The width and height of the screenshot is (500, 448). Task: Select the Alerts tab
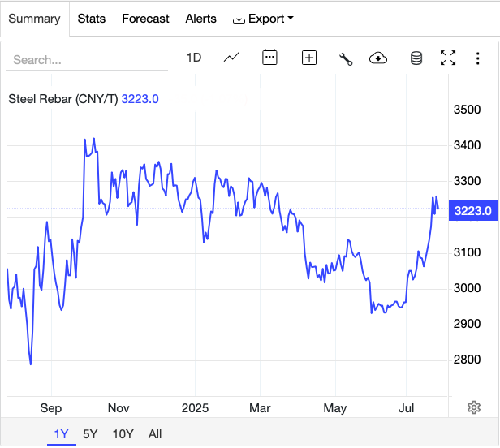pyautogui.click(x=201, y=19)
